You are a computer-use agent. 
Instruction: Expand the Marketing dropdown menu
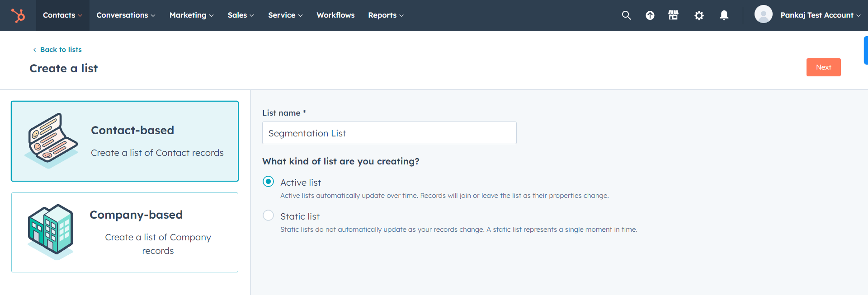[191, 15]
